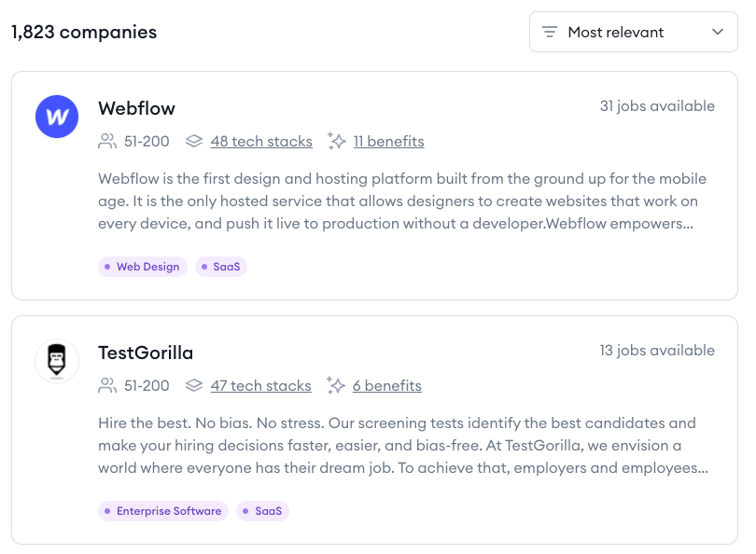Image resolution: width=756 pixels, height=554 pixels.
Task: Open the Most relevant sort dropdown
Action: pyautogui.click(x=634, y=33)
